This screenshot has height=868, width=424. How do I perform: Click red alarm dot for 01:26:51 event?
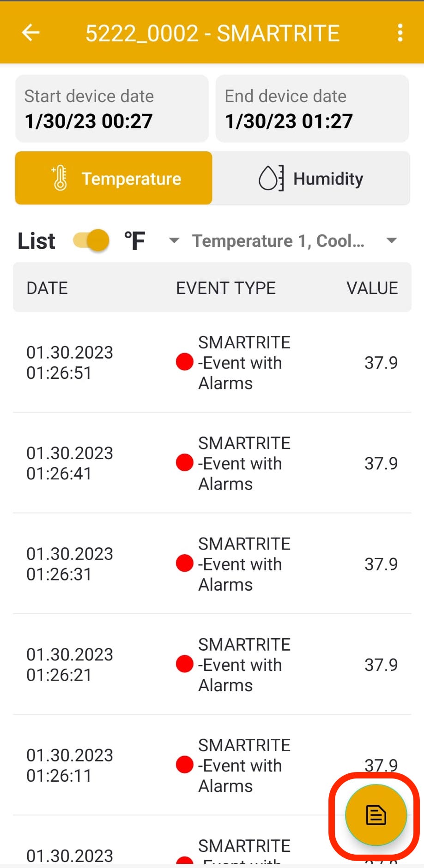click(x=184, y=362)
